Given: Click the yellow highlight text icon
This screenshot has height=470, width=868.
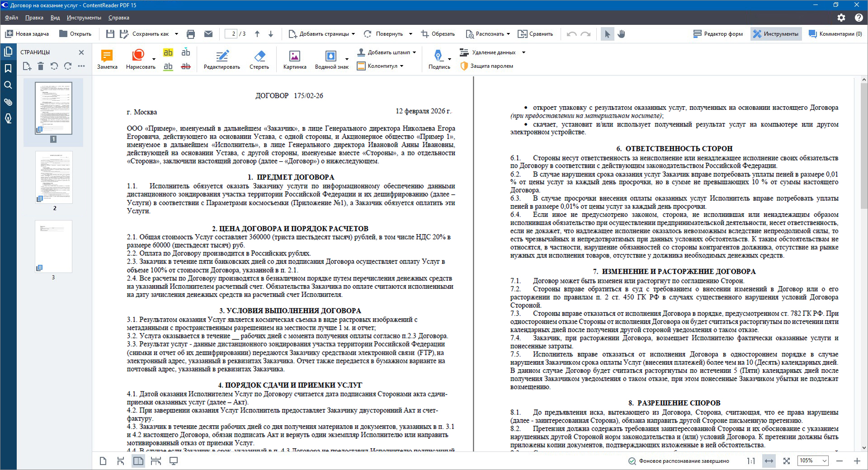Looking at the screenshot, I should click(x=168, y=52).
